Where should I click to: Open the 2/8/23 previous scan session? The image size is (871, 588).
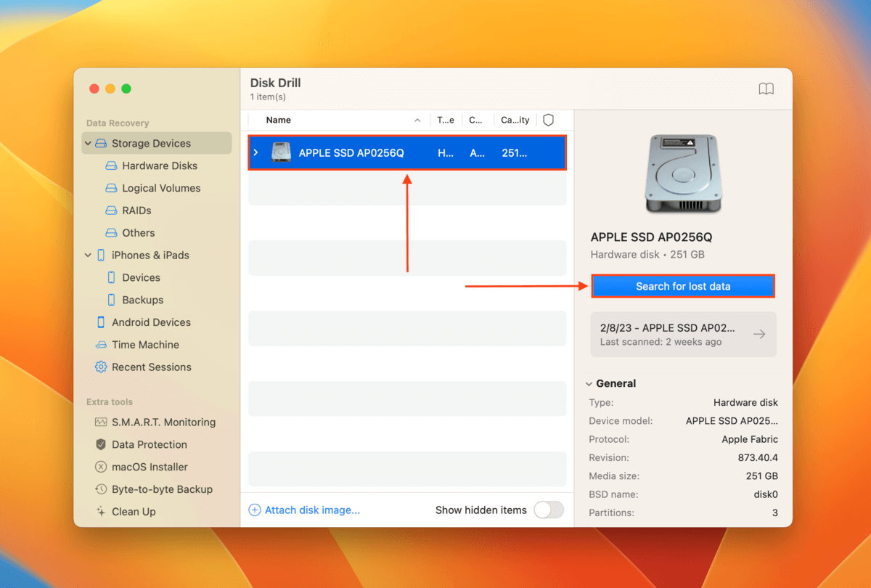(683, 335)
